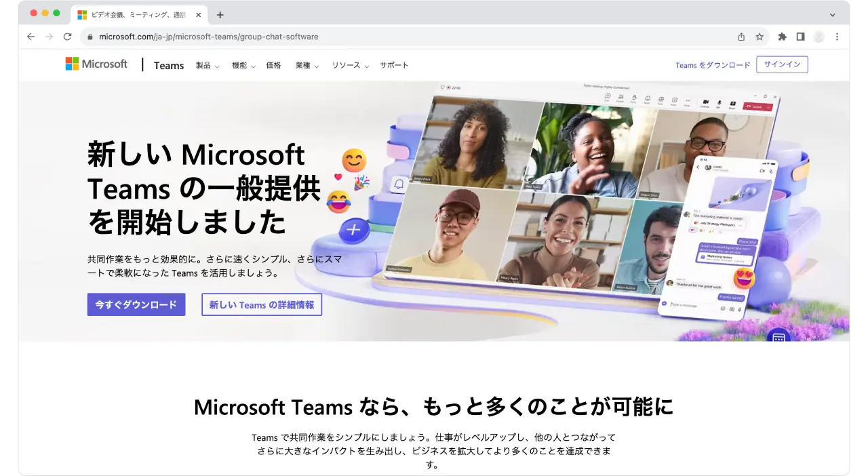Click the Teams brand link

pos(169,66)
